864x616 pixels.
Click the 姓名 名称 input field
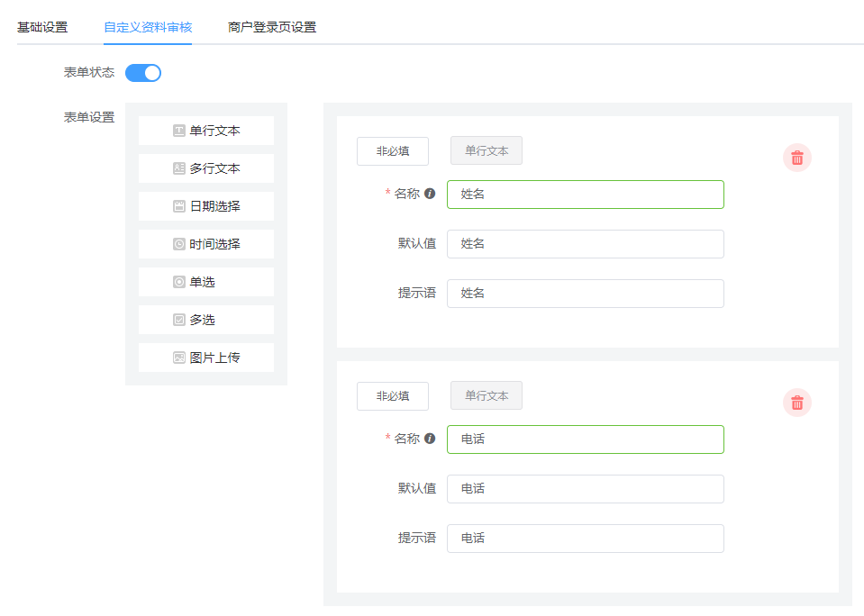[586, 195]
